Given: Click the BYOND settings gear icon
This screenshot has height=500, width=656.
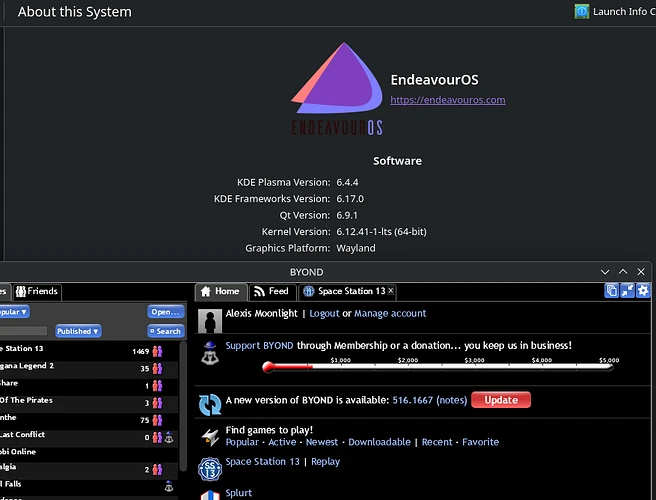Looking at the screenshot, I should [x=645, y=291].
